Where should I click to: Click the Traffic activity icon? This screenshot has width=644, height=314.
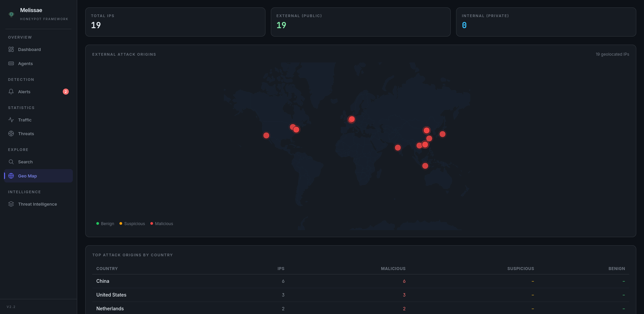tap(11, 120)
